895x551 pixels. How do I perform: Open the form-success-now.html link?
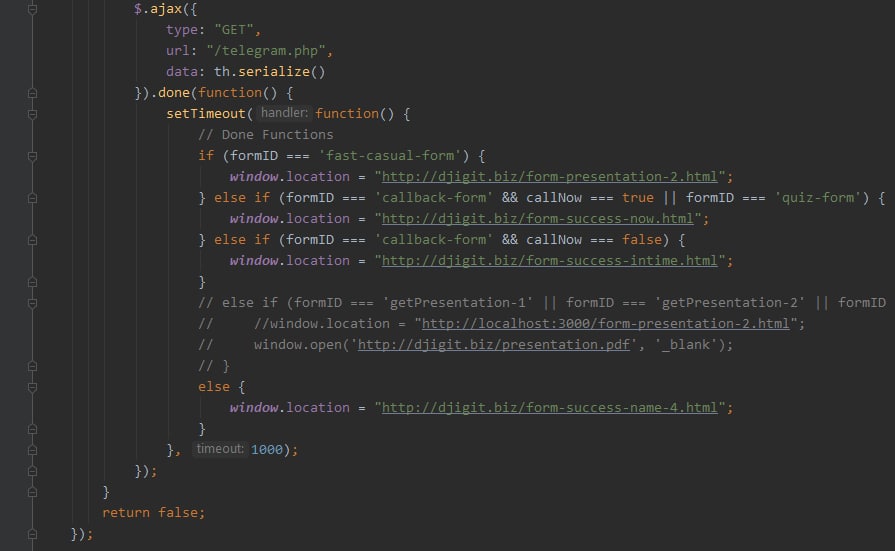click(537, 219)
